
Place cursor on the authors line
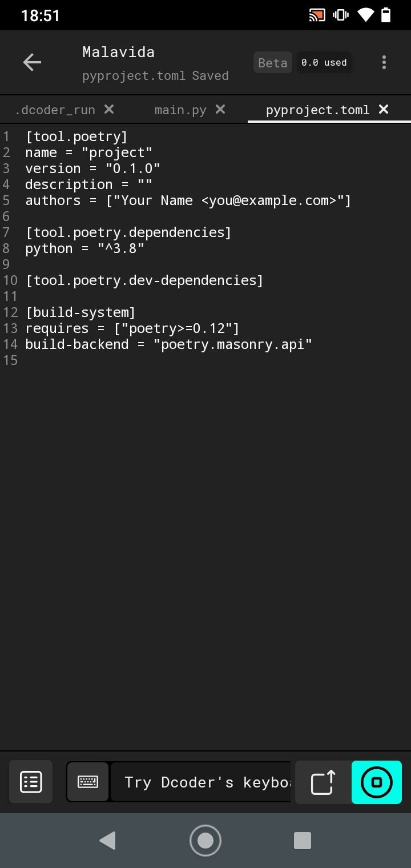click(188, 200)
